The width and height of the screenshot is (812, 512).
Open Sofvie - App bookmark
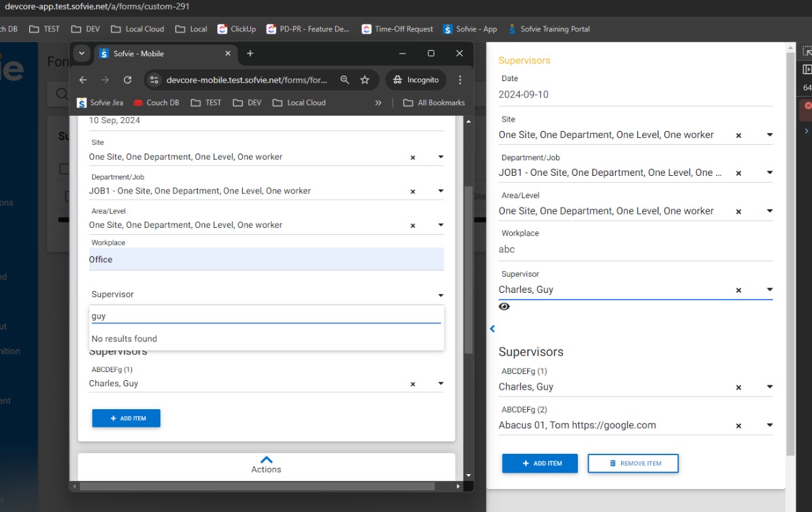(x=470, y=29)
